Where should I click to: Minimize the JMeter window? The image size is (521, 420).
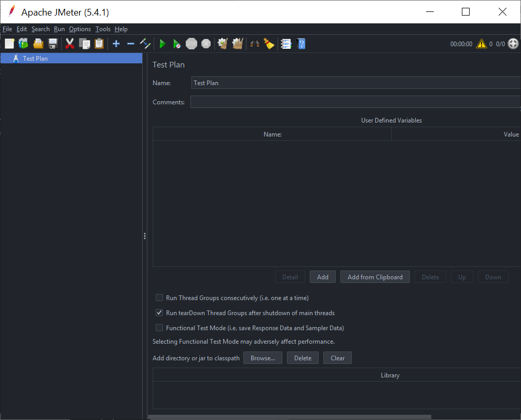[430, 11]
